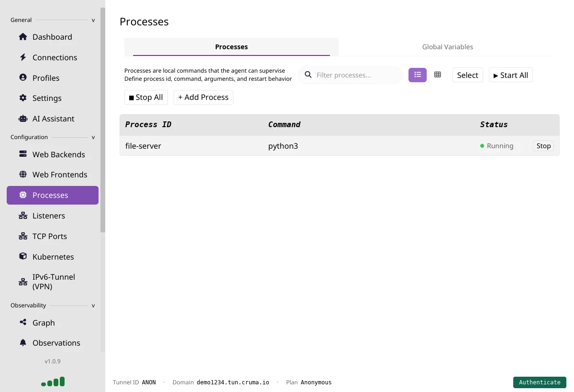Open the Graph page
The width and height of the screenshot is (574, 392).
(53, 323)
